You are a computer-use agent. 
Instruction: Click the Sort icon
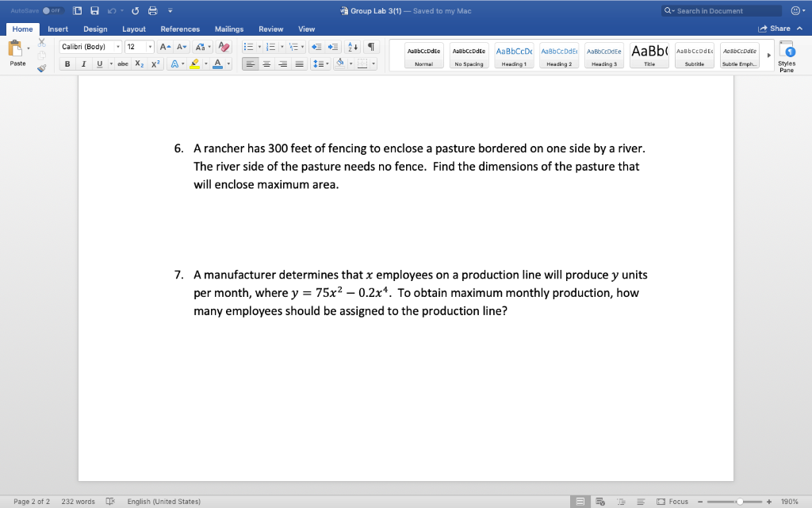pos(353,47)
